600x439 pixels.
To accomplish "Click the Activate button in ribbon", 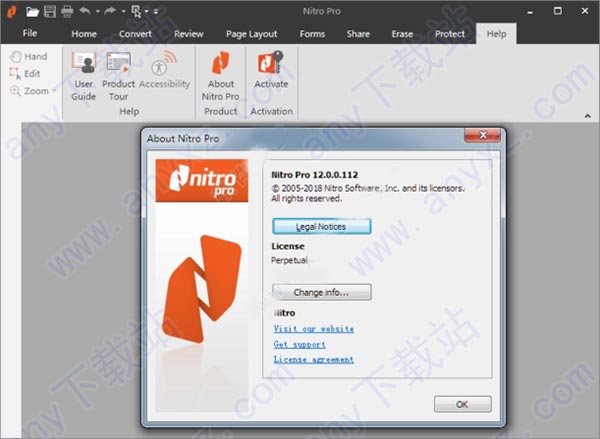I will click(x=271, y=70).
